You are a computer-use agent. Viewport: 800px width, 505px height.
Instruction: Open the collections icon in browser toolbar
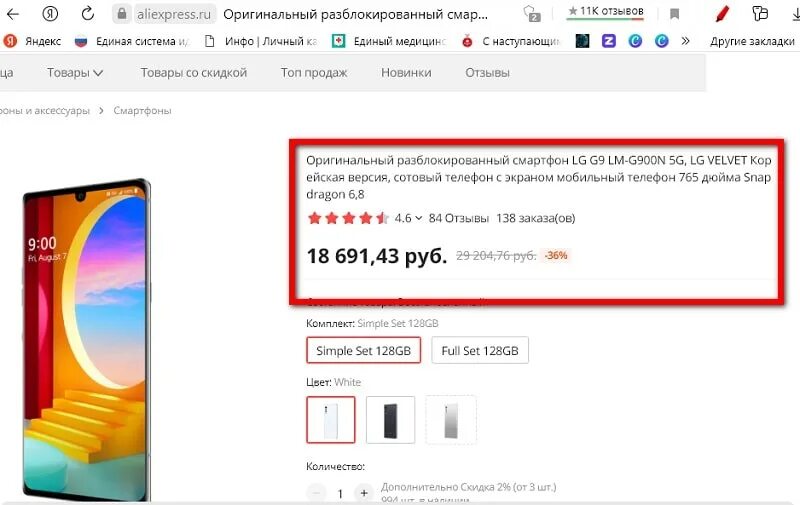[760, 14]
